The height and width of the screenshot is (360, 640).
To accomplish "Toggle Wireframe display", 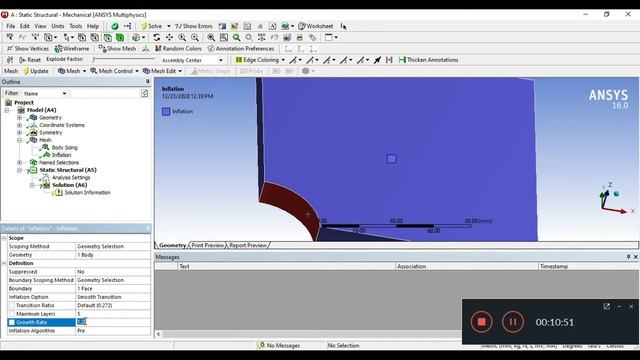I will (x=72, y=49).
